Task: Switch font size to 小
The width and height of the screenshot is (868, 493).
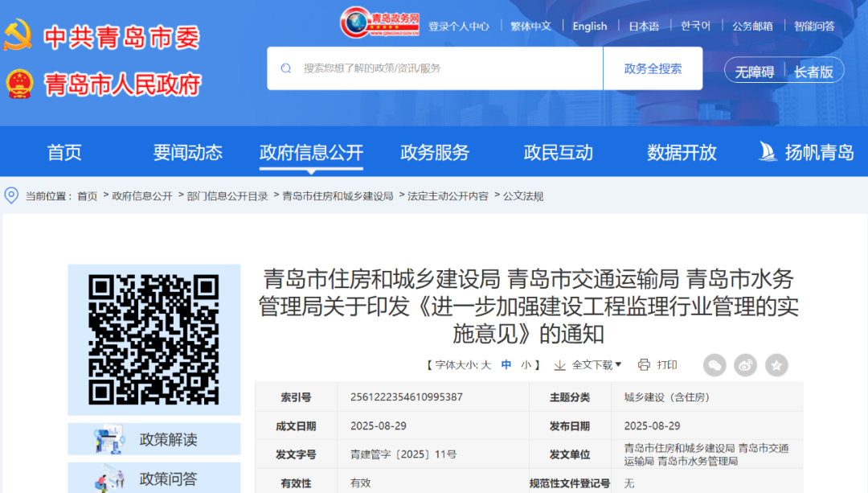Action: coord(526,365)
